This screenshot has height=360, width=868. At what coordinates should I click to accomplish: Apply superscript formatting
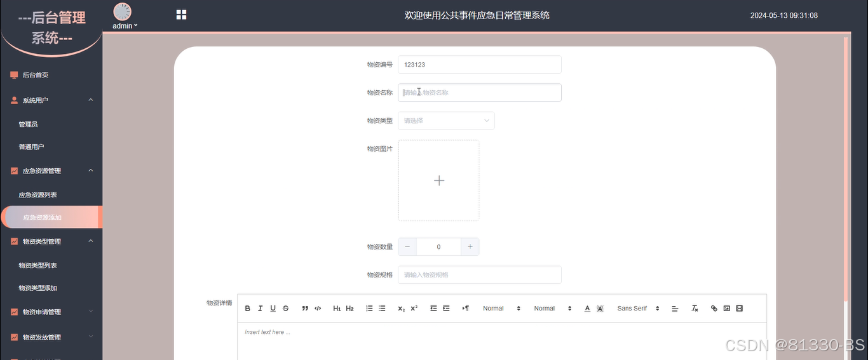[x=414, y=309]
